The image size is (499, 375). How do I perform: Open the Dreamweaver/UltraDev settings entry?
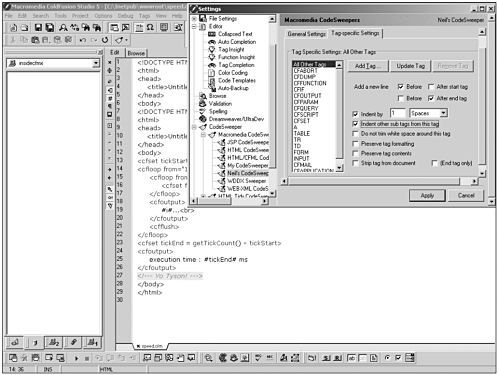point(236,119)
